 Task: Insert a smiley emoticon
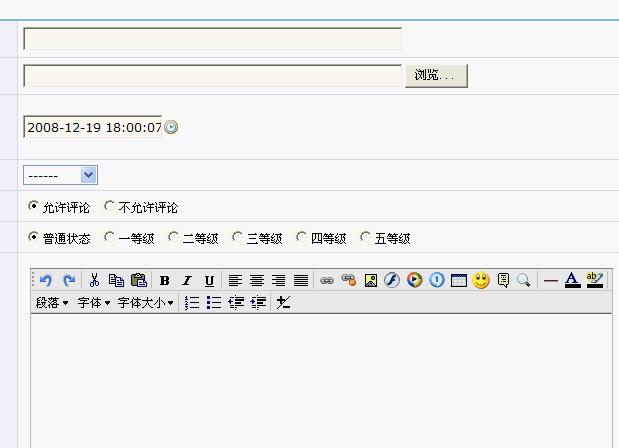click(481, 281)
